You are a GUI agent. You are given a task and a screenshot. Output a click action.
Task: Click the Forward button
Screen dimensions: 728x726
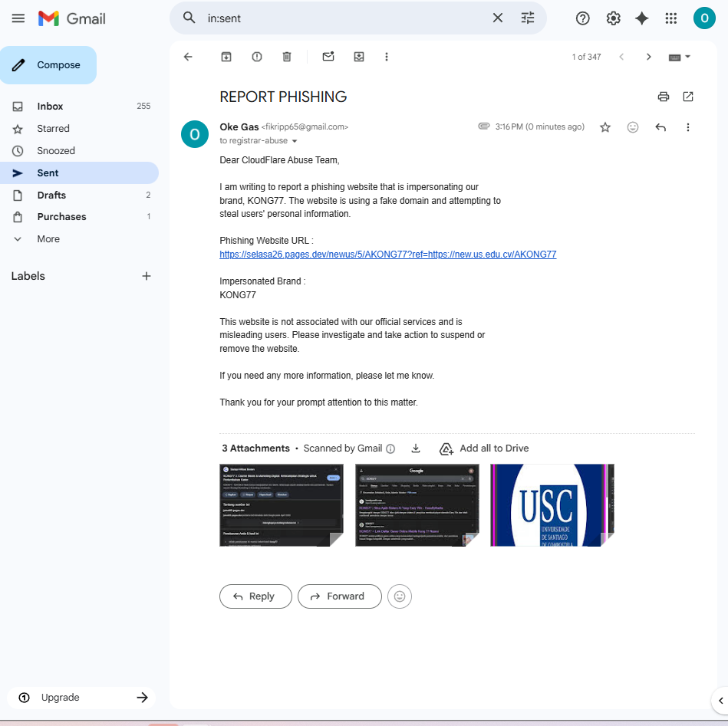click(339, 596)
